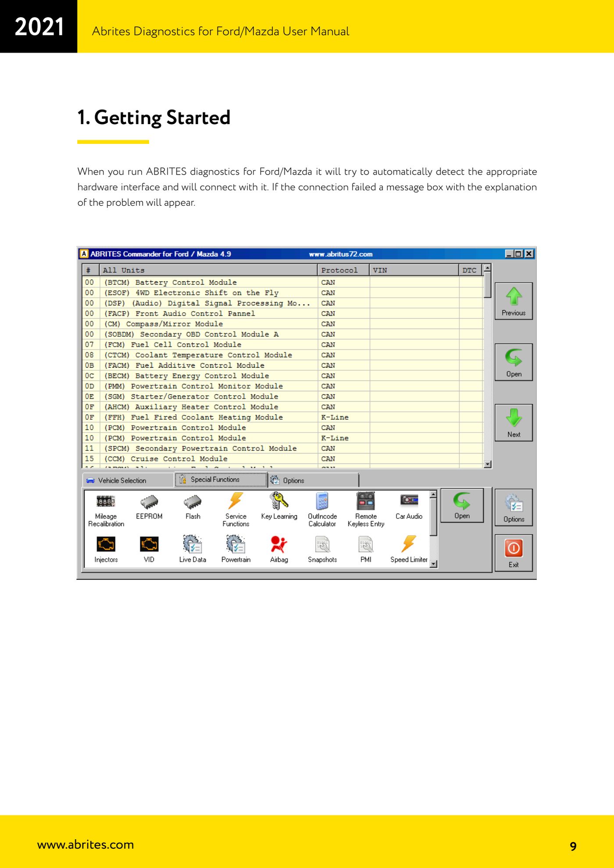The width and height of the screenshot is (614, 868).
Task: Open Mileage Recalibration function
Action: pyautogui.click(x=106, y=510)
